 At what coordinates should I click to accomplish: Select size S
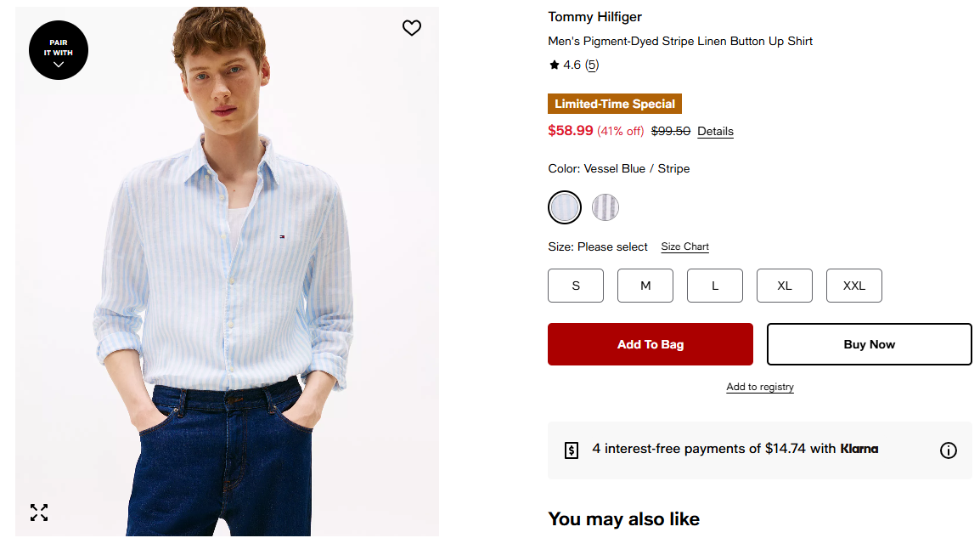coord(576,286)
